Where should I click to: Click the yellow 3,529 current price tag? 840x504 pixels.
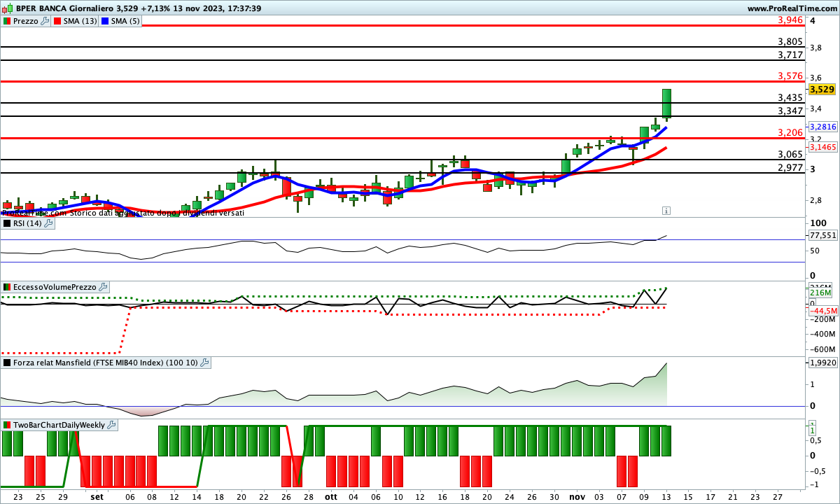pyautogui.click(x=822, y=89)
